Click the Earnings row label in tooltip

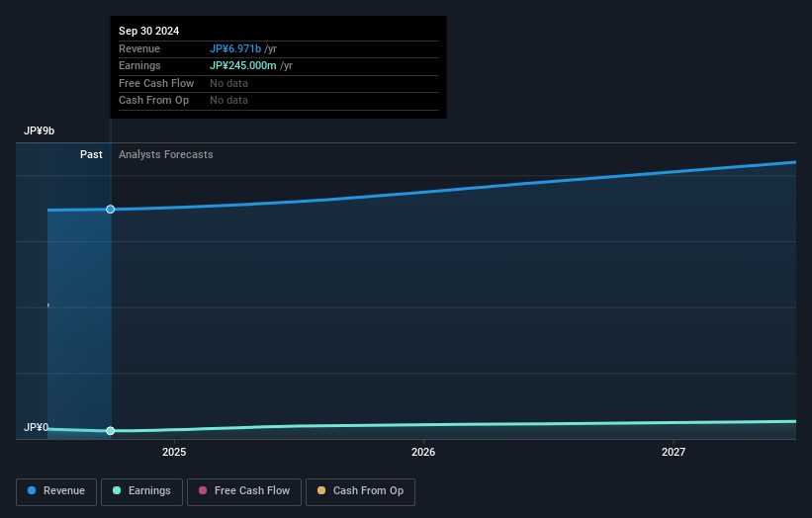point(139,65)
